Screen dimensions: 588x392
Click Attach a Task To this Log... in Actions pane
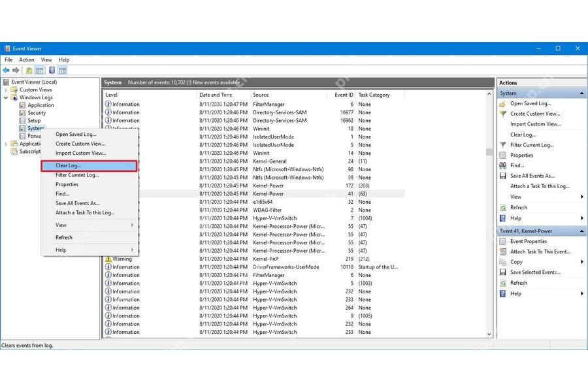tap(540, 186)
